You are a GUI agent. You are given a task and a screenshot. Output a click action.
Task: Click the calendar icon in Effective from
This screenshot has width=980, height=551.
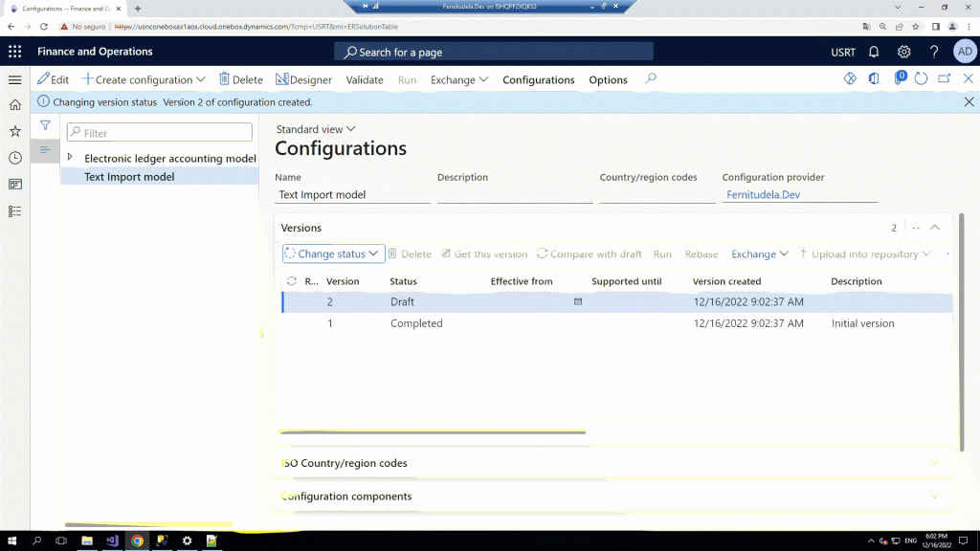[577, 301]
